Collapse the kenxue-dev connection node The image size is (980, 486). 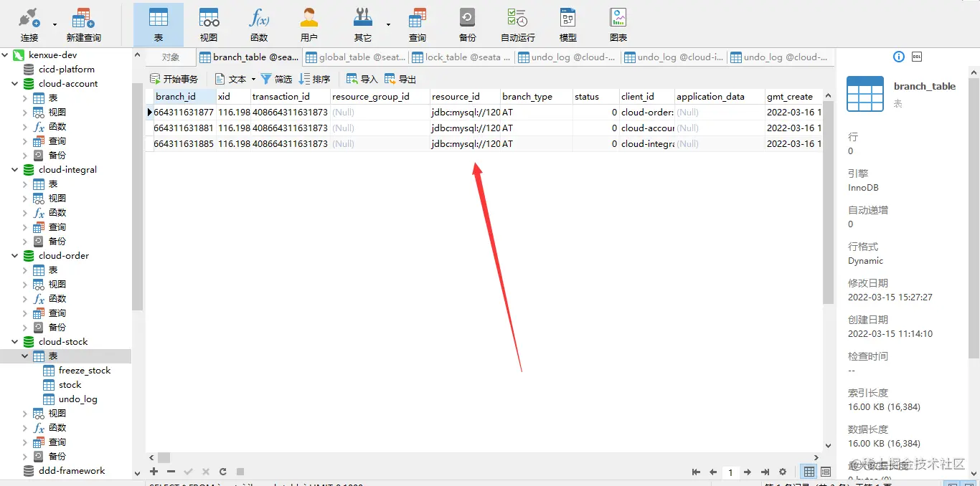[x=6, y=55]
